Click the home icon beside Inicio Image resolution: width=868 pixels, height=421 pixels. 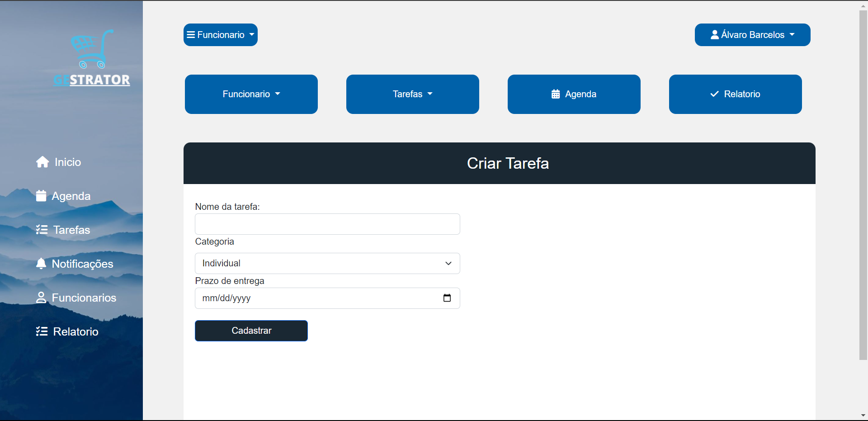[42, 162]
